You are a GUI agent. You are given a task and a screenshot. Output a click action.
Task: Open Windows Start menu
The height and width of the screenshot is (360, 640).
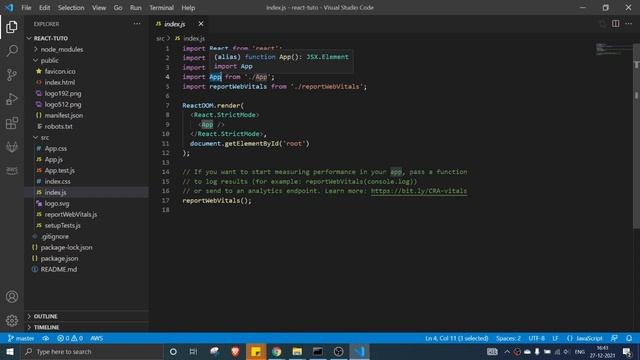click(x=10, y=351)
